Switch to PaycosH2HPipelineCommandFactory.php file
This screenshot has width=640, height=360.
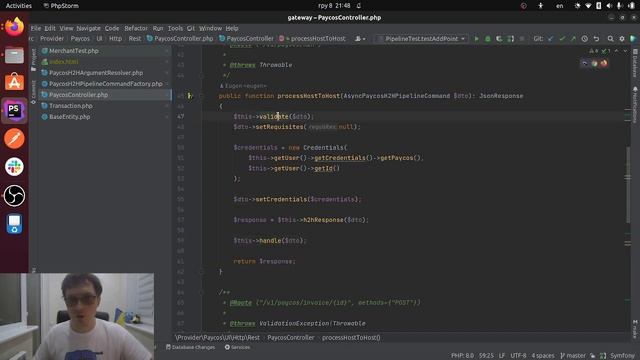[105, 84]
